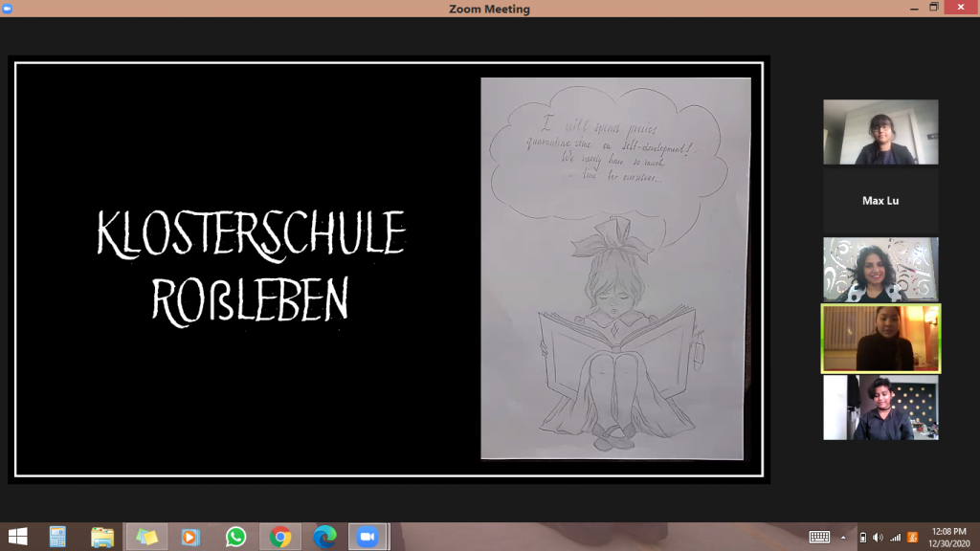Image resolution: width=980 pixels, height=551 pixels.
Task: Open Sticky Notes from the taskbar
Action: 146,537
